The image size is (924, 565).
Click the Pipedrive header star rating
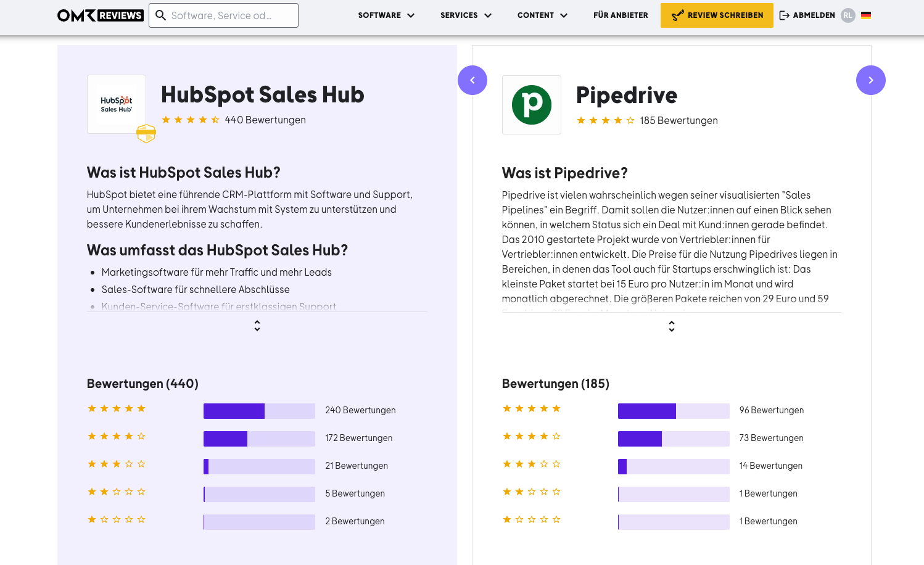pos(606,120)
